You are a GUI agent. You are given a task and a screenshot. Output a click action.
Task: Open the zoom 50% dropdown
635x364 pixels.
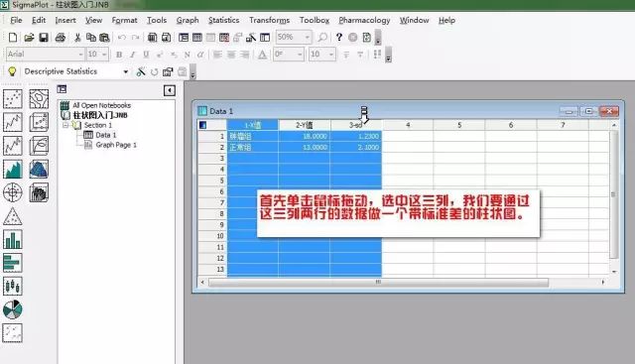point(308,38)
